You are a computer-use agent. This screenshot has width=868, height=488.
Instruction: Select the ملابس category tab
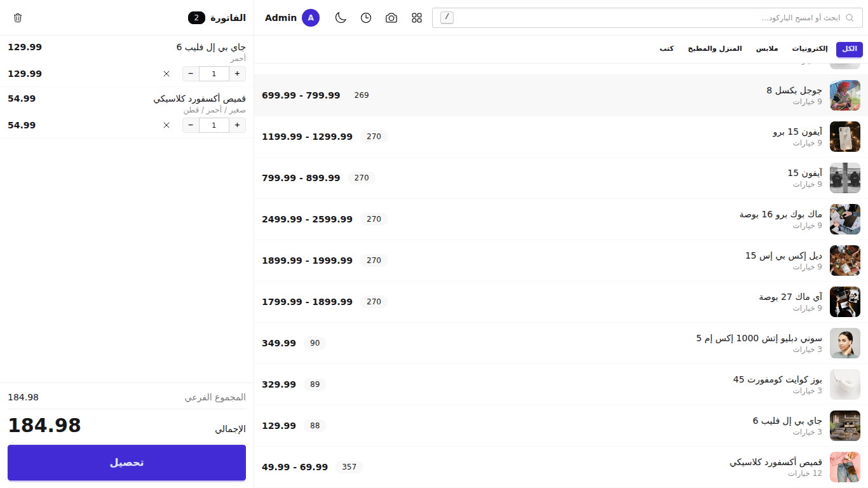click(x=766, y=49)
